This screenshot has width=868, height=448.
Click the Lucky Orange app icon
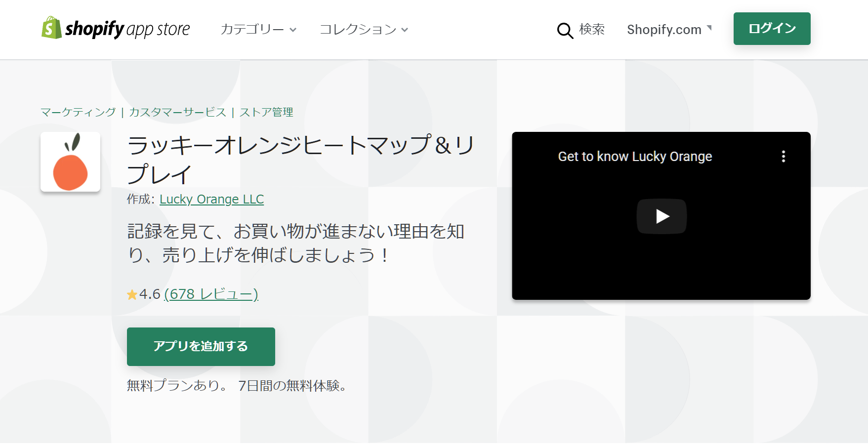[70, 162]
